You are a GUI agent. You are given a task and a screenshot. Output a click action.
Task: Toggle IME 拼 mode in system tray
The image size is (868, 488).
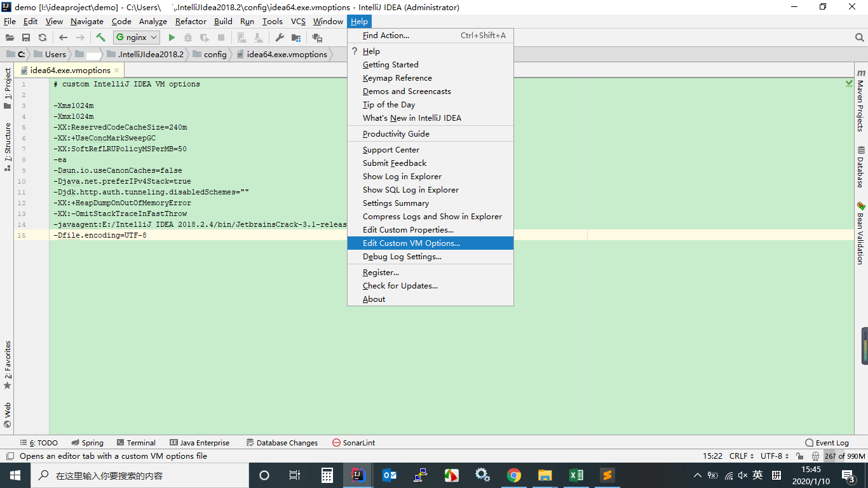coord(776,475)
